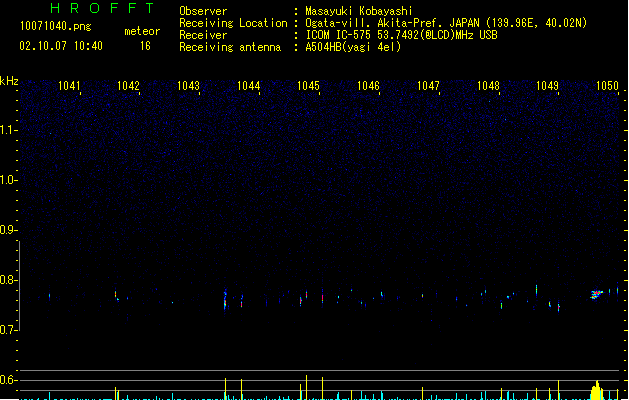
Task: Click the 0.6 frequency axis label
Action: point(8,380)
